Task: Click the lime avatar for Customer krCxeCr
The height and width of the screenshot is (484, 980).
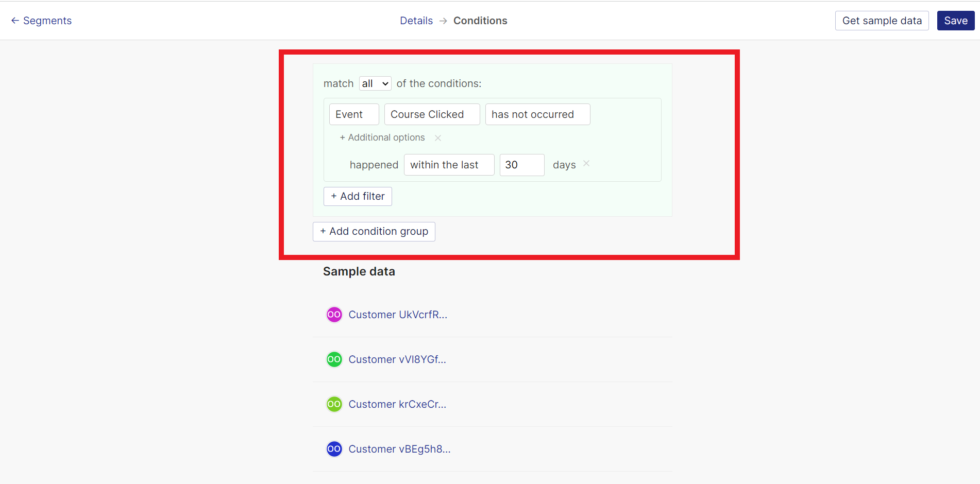Action: (334, 404)
